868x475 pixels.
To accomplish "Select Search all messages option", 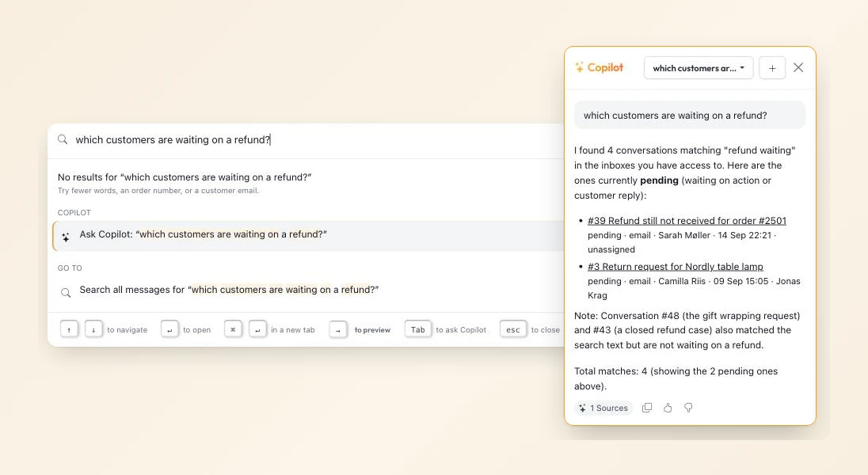I will [308, 290].
